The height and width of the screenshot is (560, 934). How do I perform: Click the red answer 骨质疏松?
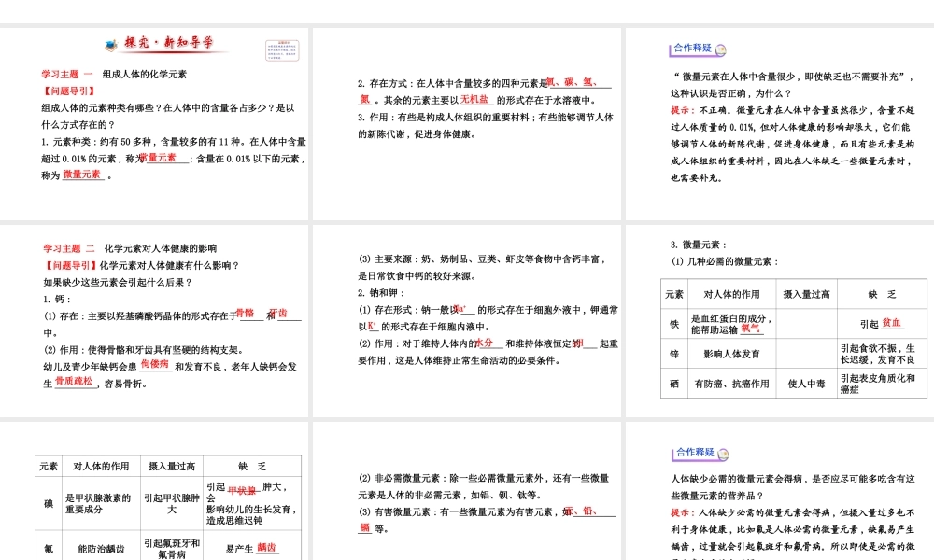coord(75,382)
